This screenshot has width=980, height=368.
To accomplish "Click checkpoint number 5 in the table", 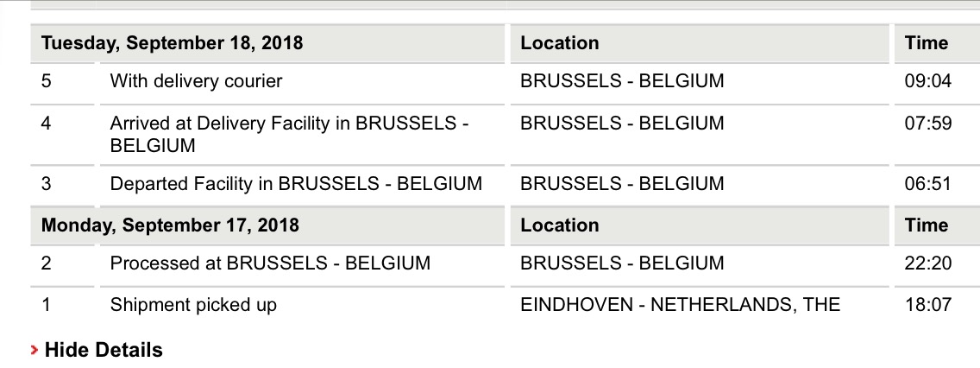I will click(x=47, y=81).
